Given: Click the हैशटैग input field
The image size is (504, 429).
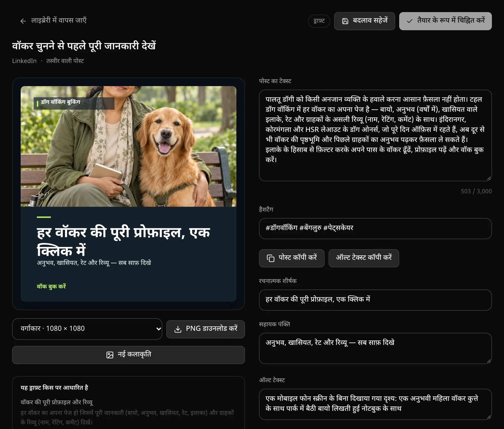Looking at the screenshot, I should pyautogui.click(x=375, y=229).
